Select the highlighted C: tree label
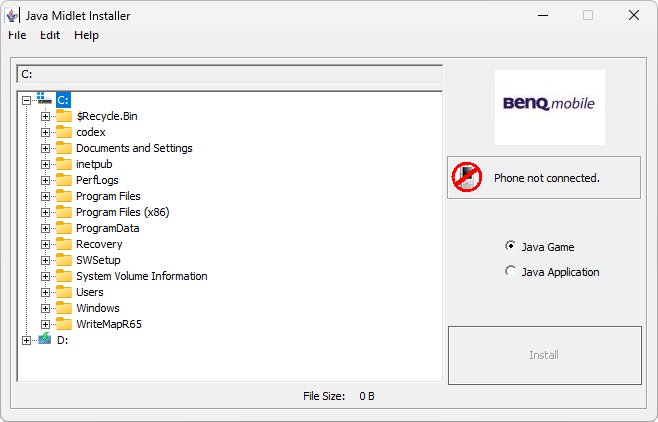Screen dimensions: 658x422 63,100
